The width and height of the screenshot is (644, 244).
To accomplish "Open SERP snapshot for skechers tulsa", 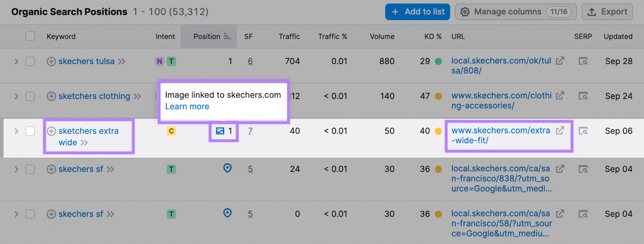I will pyautogui.click(x=583, y=61).
